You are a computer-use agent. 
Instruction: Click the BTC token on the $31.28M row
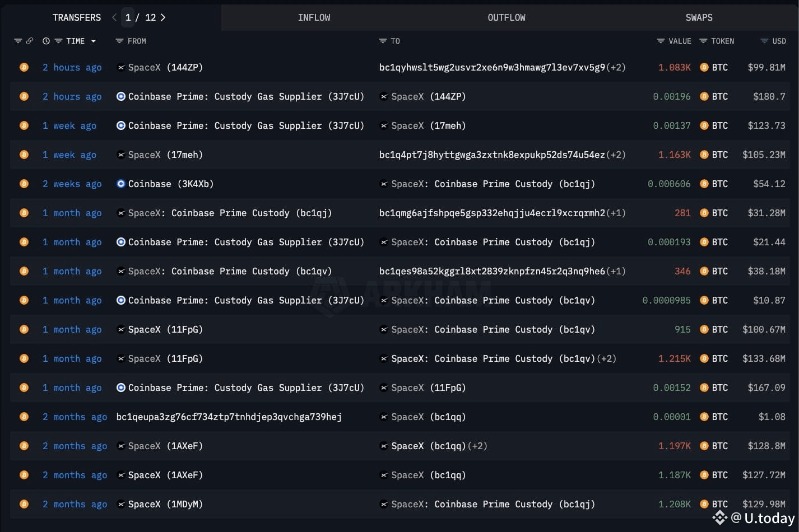pyautogui.click(x=714, y=213)
